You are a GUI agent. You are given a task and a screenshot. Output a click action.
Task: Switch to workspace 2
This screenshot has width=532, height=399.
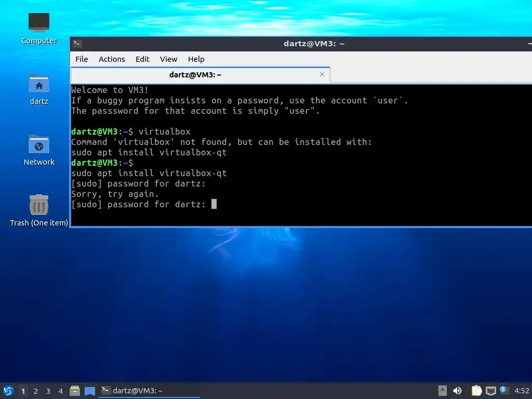point(36,391)
